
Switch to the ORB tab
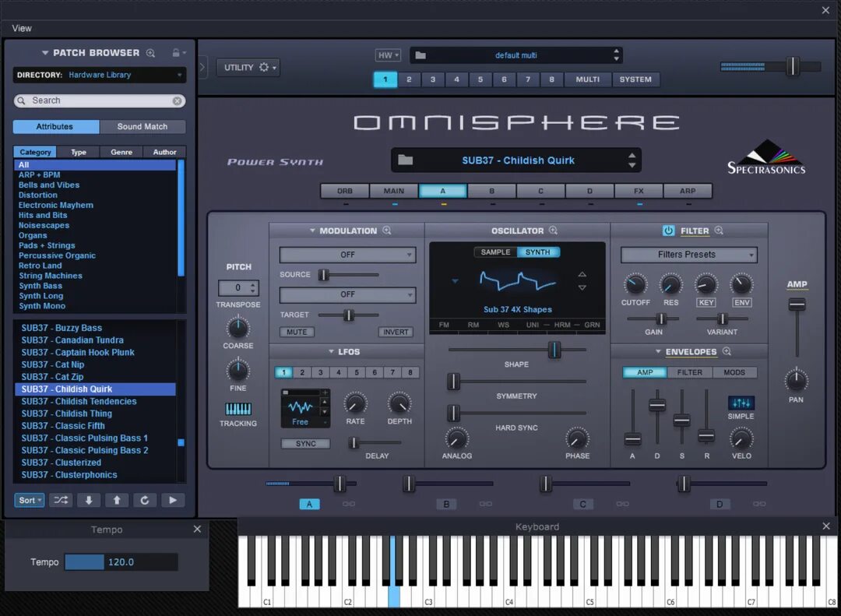[345, 191]
